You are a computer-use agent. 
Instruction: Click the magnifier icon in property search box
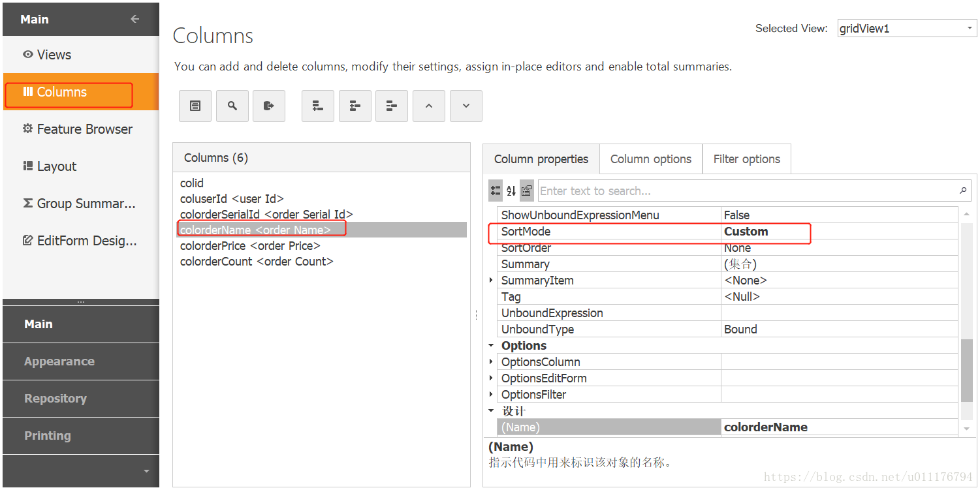tap(963, 191)
